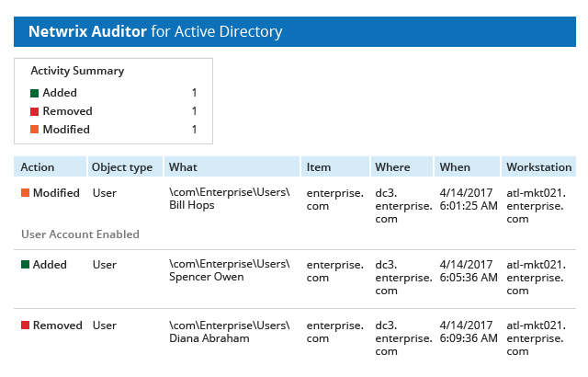Click the Item column header
The image size is (588, 377).
(319, 167)
